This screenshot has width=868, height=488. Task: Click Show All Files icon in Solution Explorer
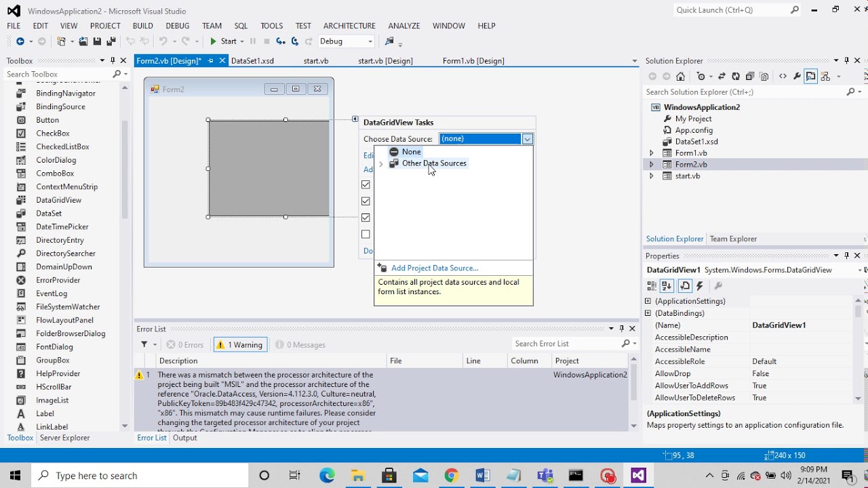(x=764, y=77)
